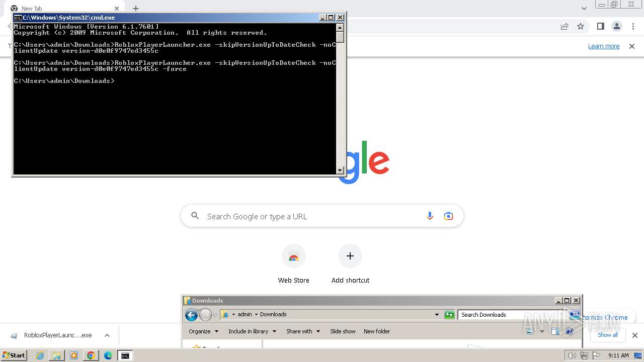Click Slide show in Explorer toolbar
Image resolution: width=644 pixels, height=362 pixels.
pos(343,331)
